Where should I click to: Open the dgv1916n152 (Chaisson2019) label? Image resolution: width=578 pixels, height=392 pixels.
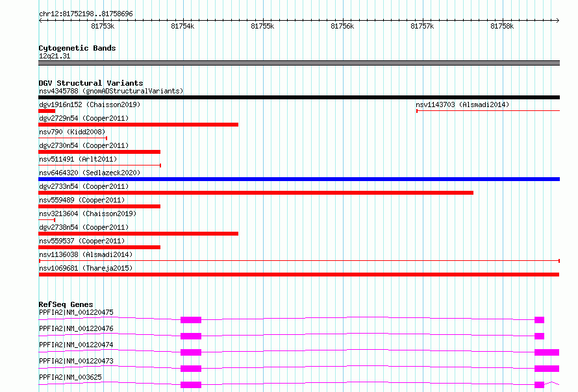(90, 104)
